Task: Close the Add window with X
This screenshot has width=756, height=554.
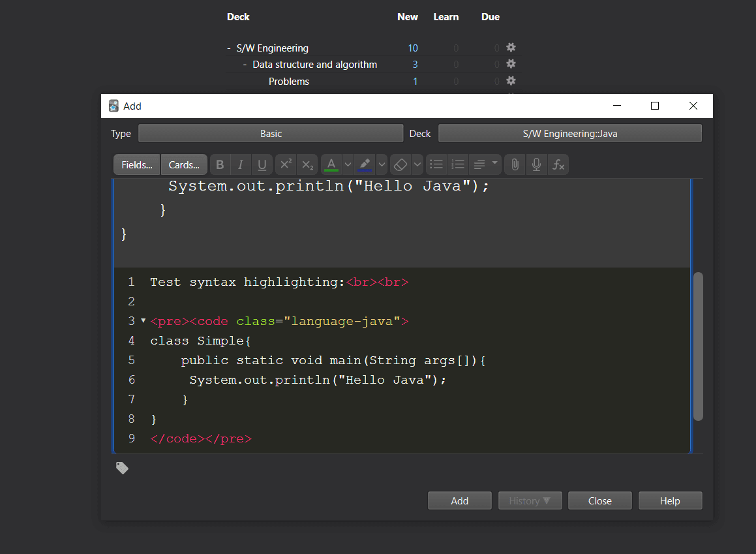Action: coord(693,106)
